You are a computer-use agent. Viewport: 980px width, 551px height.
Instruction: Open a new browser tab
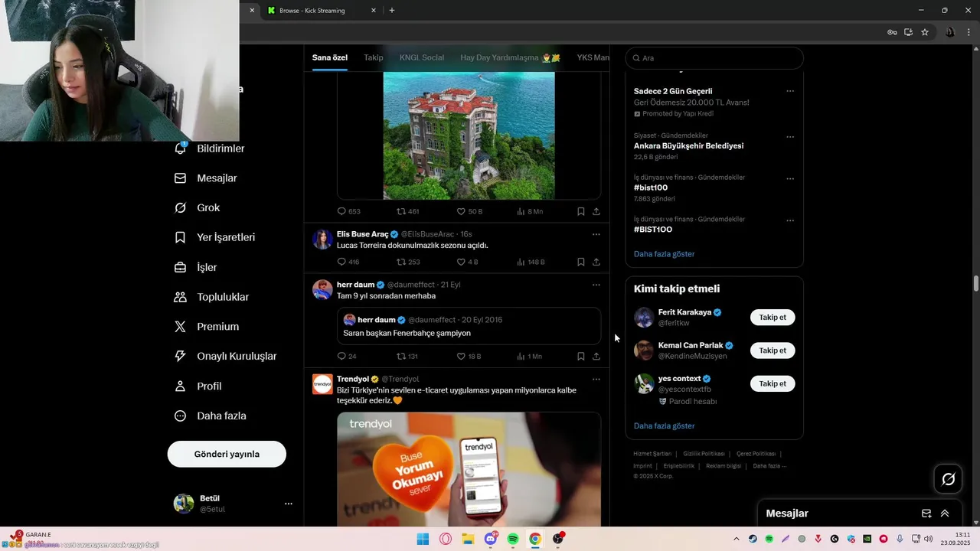[x=392, y=11]
